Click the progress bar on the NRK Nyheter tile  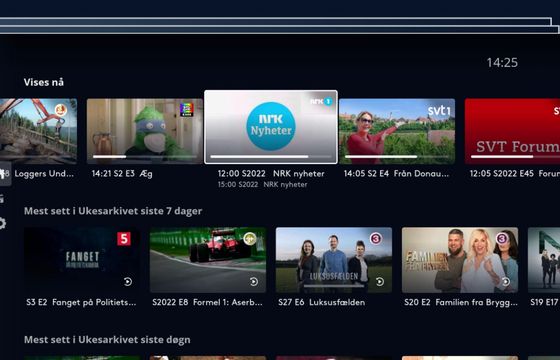click(271, 156)
